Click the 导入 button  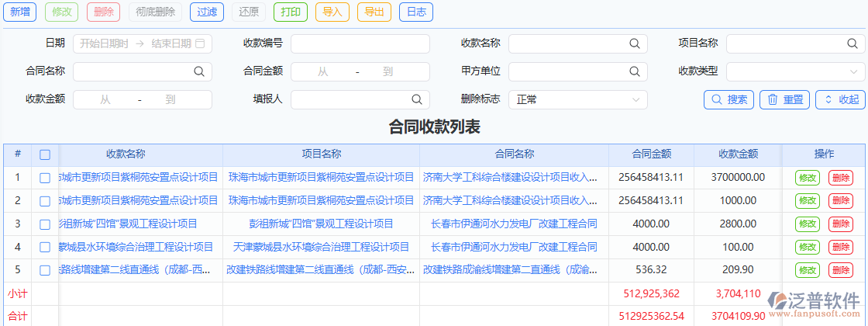tap(332, 12)
